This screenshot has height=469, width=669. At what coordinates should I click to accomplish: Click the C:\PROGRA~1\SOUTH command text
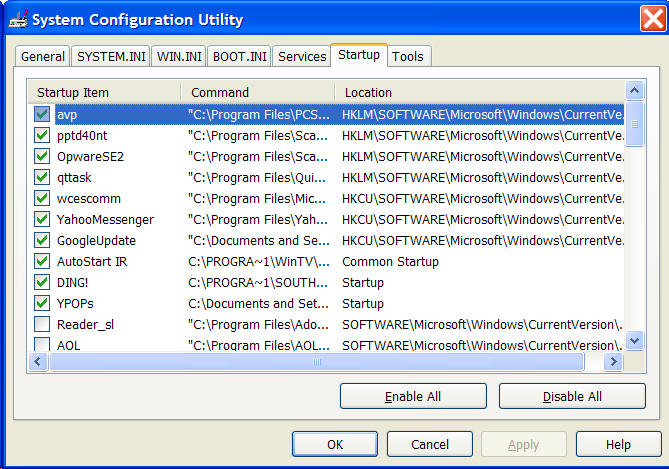pyautogui.click(x=258, y=283)
